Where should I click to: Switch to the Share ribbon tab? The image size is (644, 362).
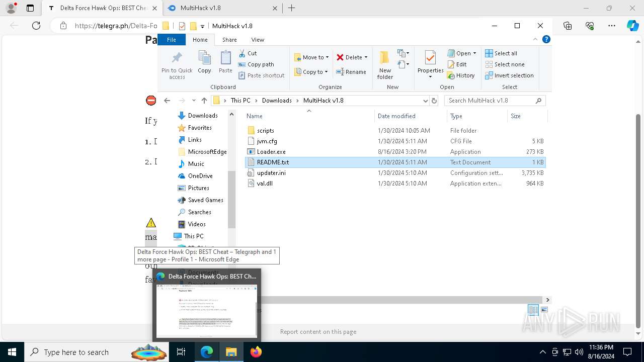point(229,40)
